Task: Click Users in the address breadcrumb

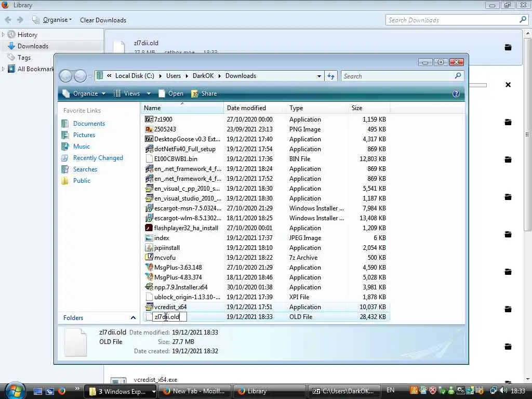Action: [174, 76]
